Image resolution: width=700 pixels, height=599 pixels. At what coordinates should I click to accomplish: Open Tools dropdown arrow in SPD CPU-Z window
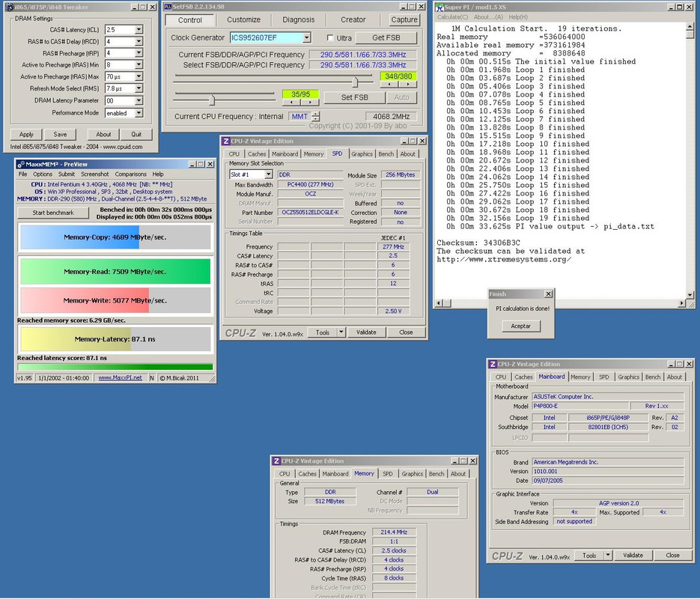click(341, 332)
